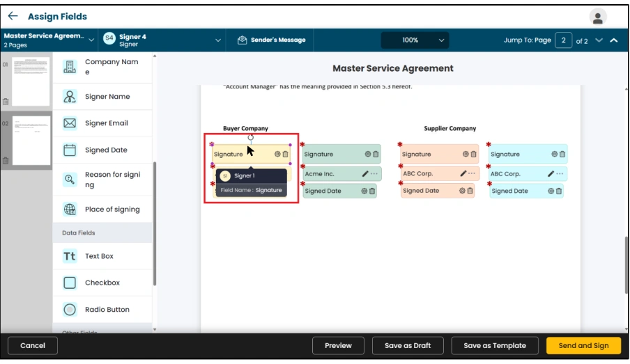
Task: Go to next page with down chevron
Action: [x=599, y=40]
